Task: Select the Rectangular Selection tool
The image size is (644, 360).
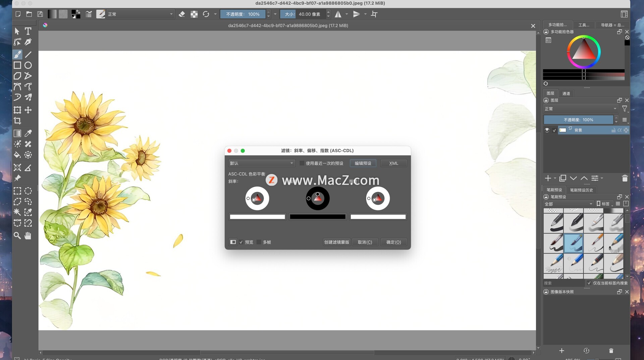Action: [17, 191]
